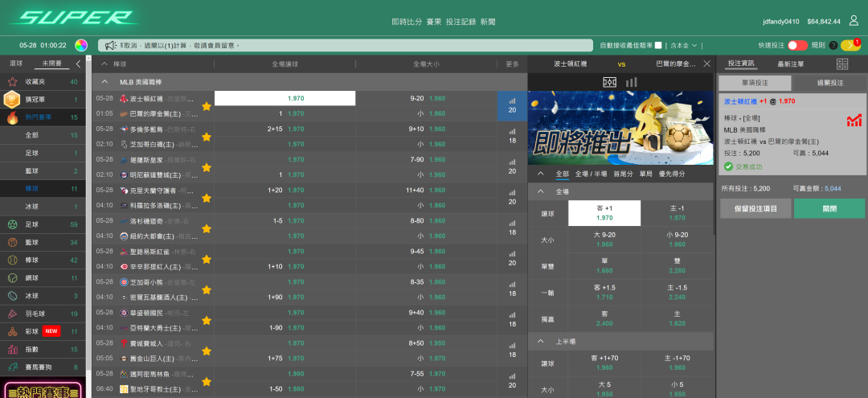Open the user account profile icon

tap(854, 22)
